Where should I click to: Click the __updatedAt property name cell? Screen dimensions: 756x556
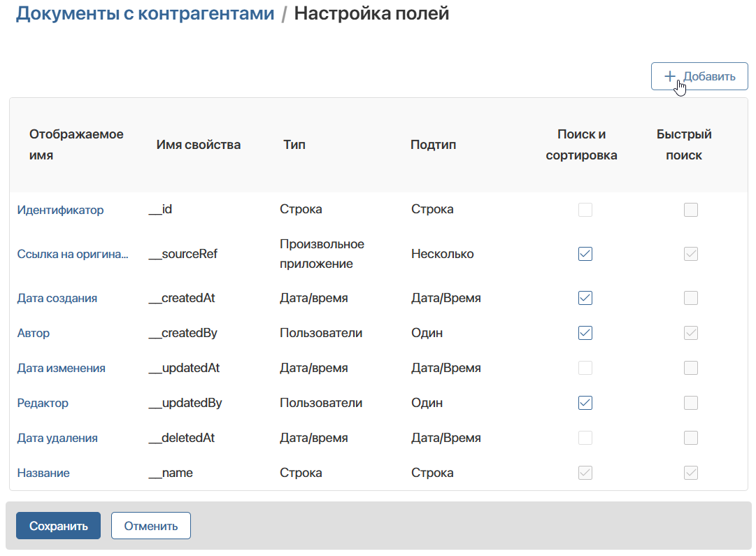184,368
